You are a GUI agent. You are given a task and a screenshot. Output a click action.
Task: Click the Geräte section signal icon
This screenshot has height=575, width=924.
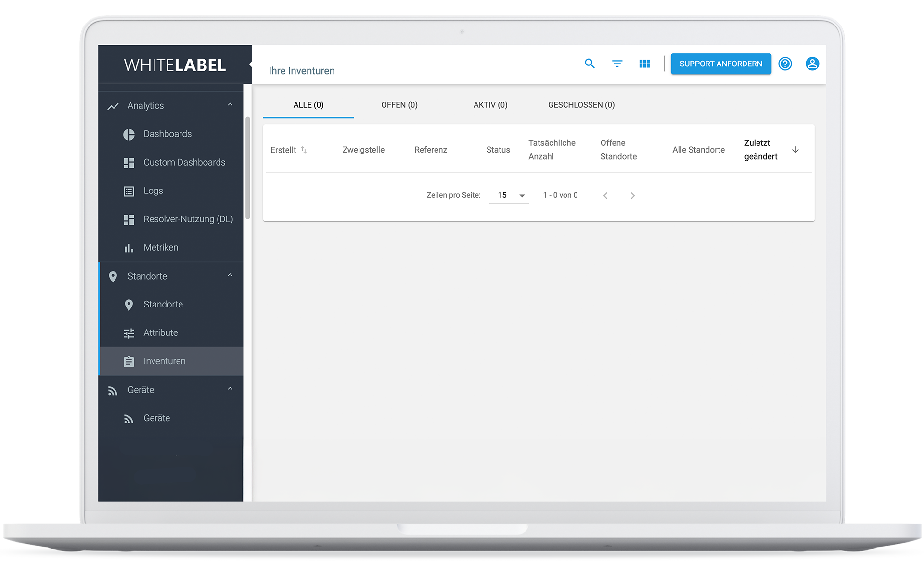(x=113, y=391)
